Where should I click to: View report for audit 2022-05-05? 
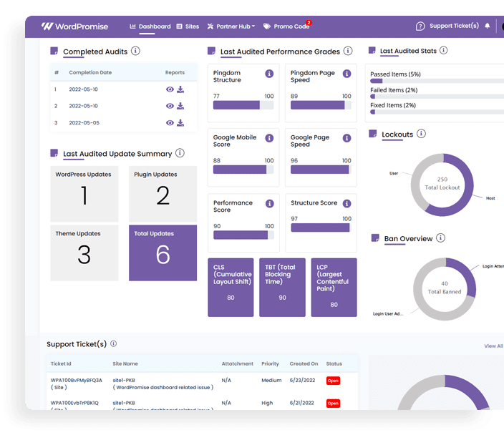tap(170, 122)
